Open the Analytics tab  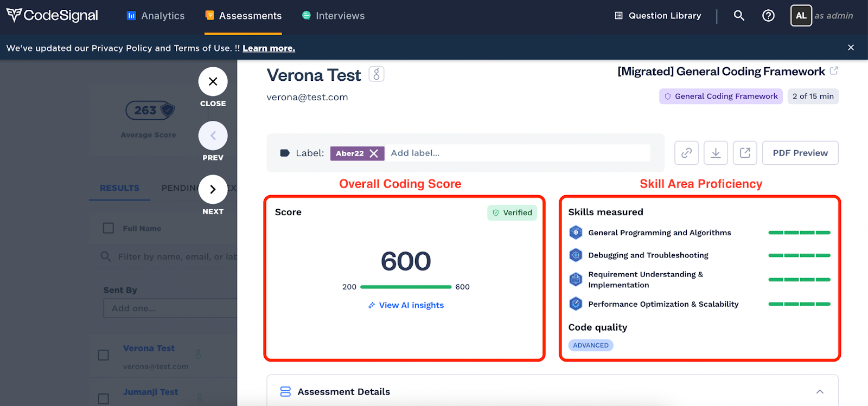point(155,16)
